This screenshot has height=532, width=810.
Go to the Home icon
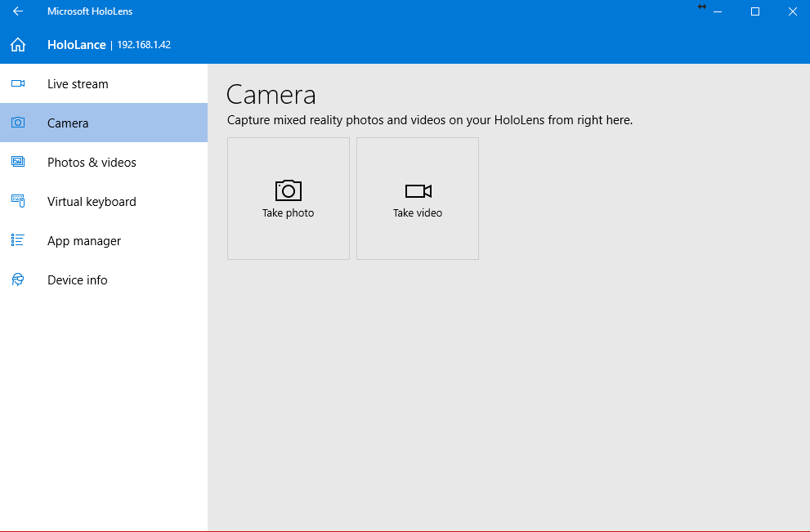[18, 45]
